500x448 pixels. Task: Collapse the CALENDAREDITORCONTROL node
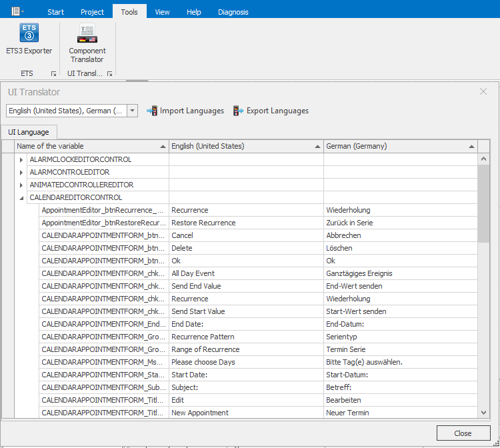pos(21,198)
